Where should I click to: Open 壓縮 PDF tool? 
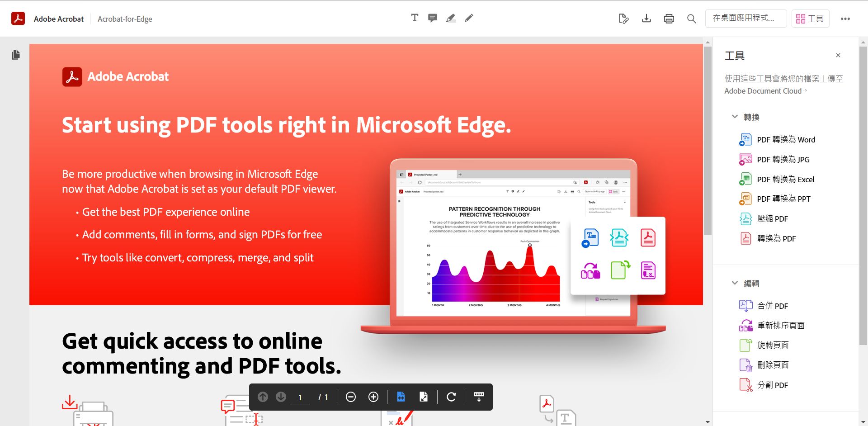click(773, 219)
